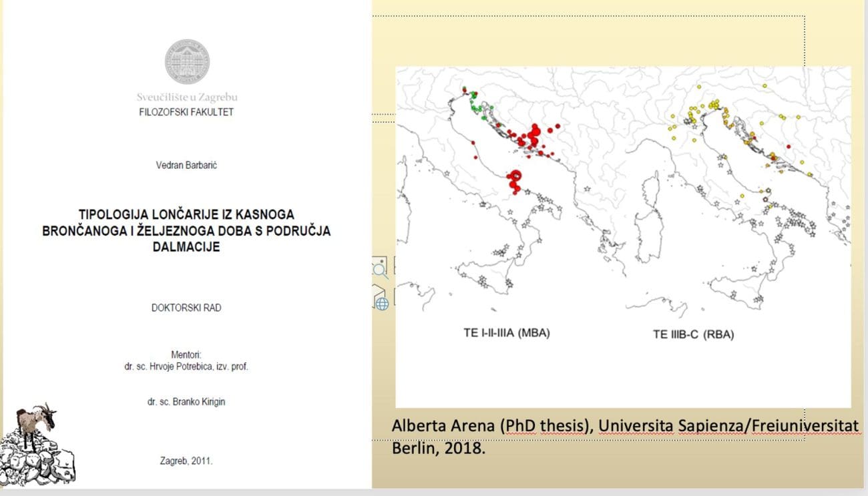Click the "FILOZOFSKI FAKULTET" text
868x496 pixels.
click(x=186, y=112)
